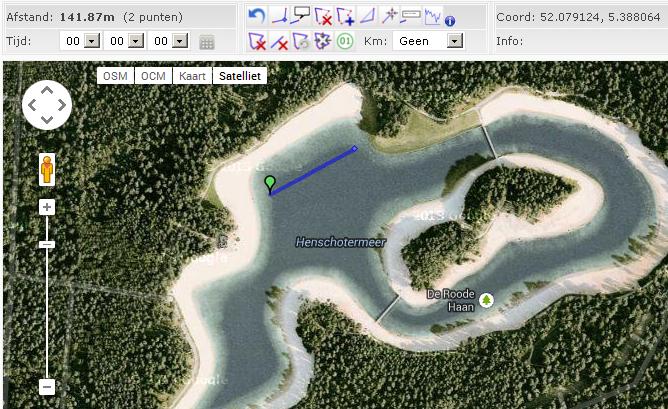Pan the map to the left
The width and height of the screenshot is (668, 409).
coord(32,105)
